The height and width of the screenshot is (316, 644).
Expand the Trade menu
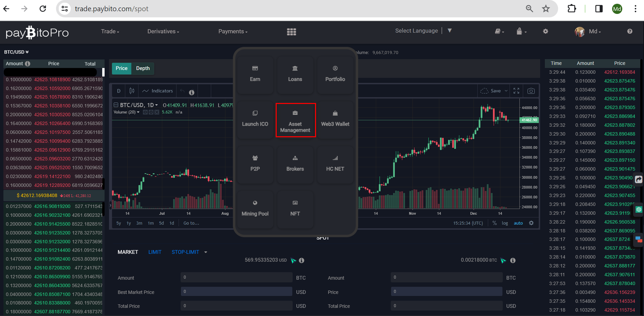pyautogui.click(x=110, y=31)
